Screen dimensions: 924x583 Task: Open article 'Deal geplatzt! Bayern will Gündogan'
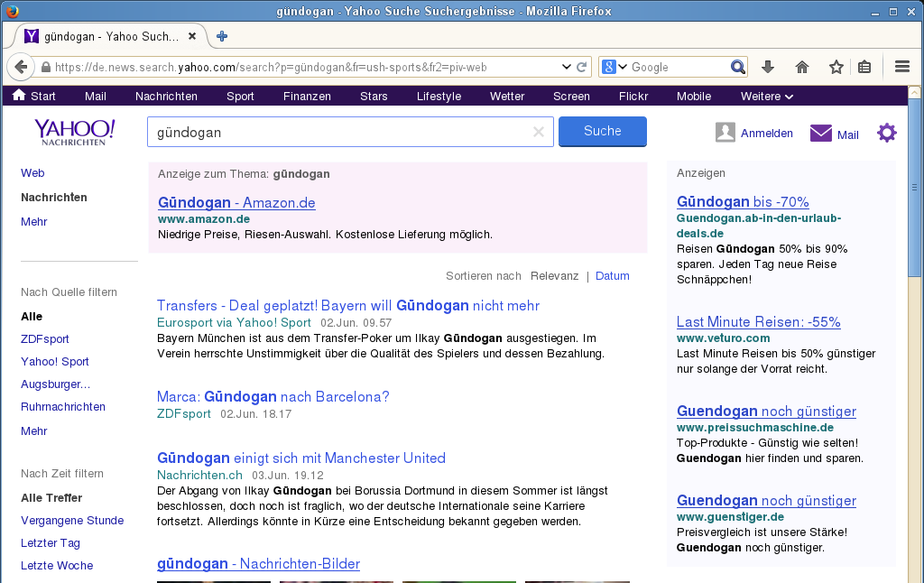348,305
